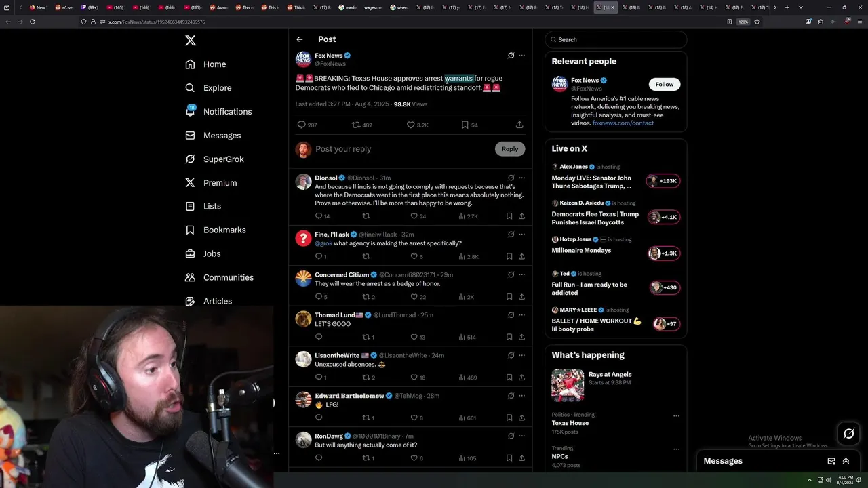The height and width of the screenshot is (488, 868).
Task: Click the Search box
Action: tap(616, 40)
